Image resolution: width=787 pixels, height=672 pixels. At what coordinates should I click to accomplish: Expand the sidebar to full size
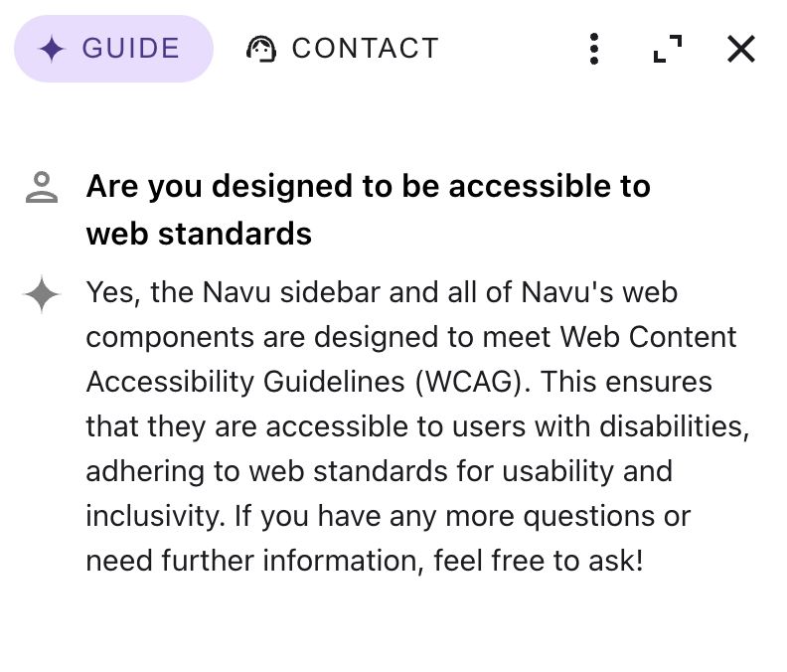(668, 48)
